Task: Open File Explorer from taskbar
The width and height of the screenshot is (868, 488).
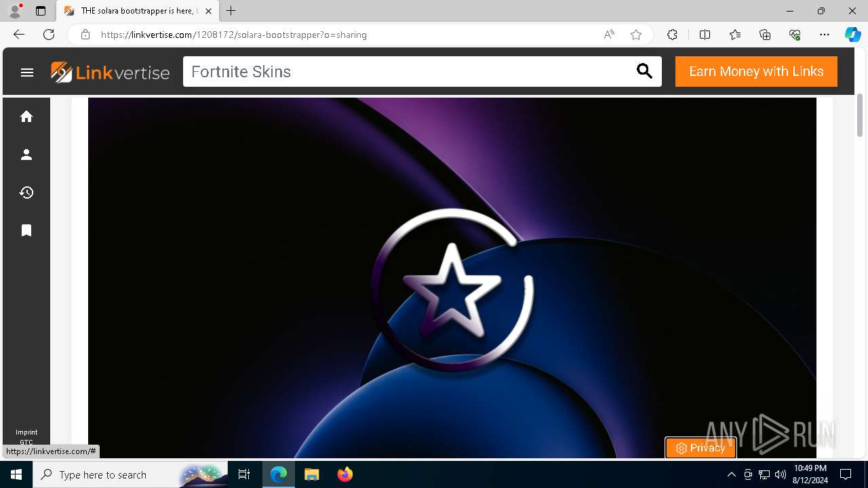Action: pos(311,474)
